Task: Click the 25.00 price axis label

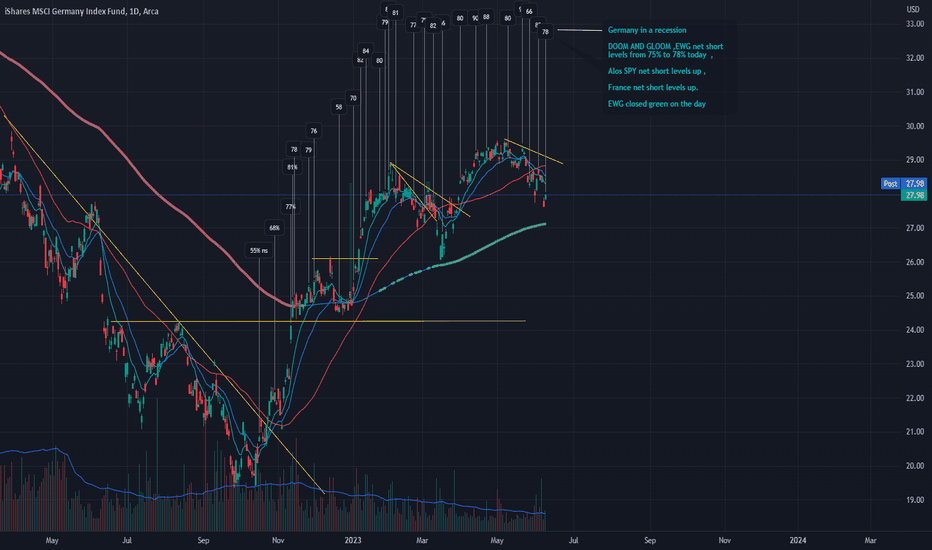Action: [x=915, y=296]
